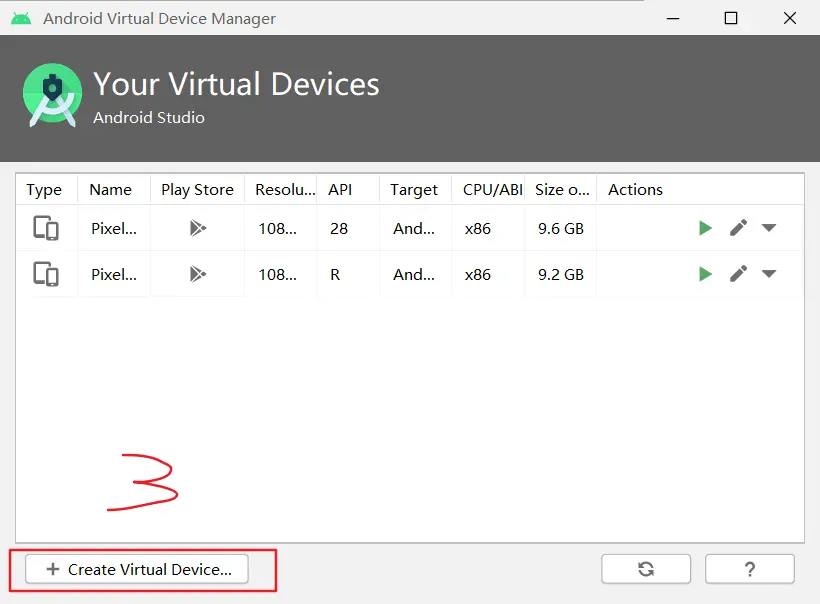820x604 pixels.
Task: Open actions dropdown arrow for API 28 device
Action: click(769, 228)
